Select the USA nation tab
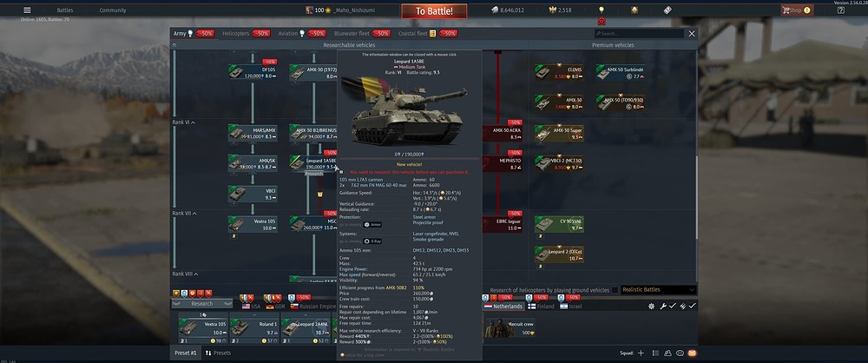 pyautogui.click(x=252, y=306)
